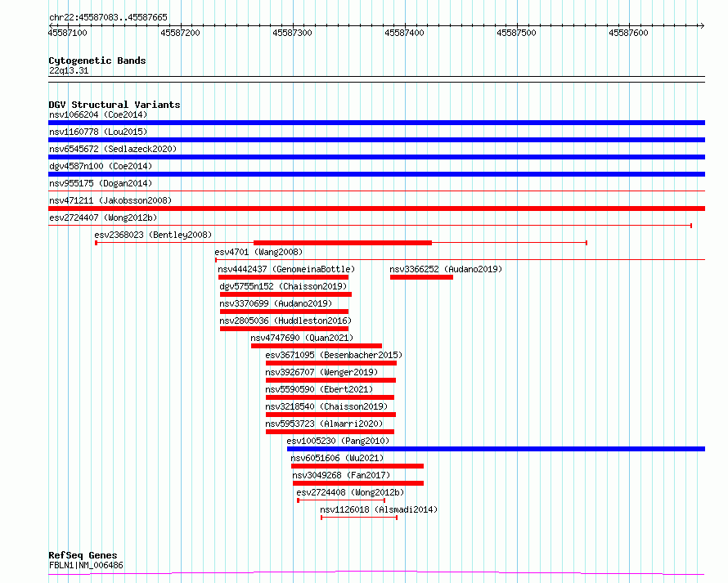Click the red bar under esv3671095
The width and height of the screenshot is (728, 583).
(331, 363)
